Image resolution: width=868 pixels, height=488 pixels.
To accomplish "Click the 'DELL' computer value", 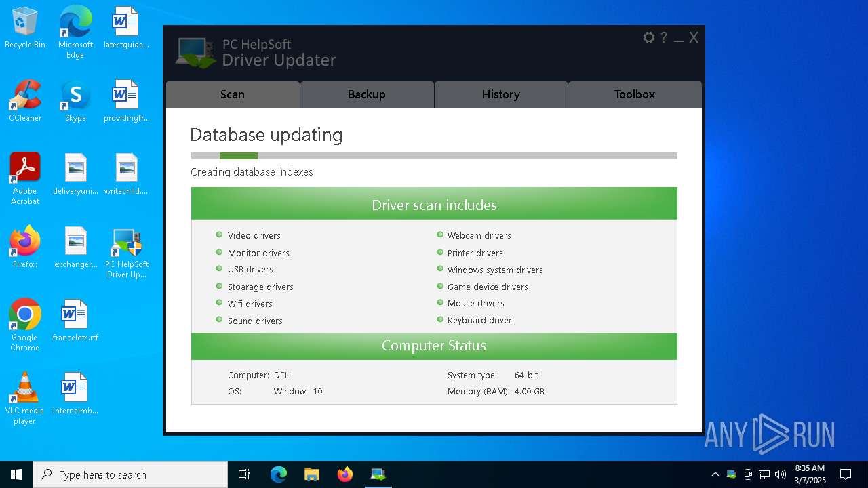I will [283, 375].
